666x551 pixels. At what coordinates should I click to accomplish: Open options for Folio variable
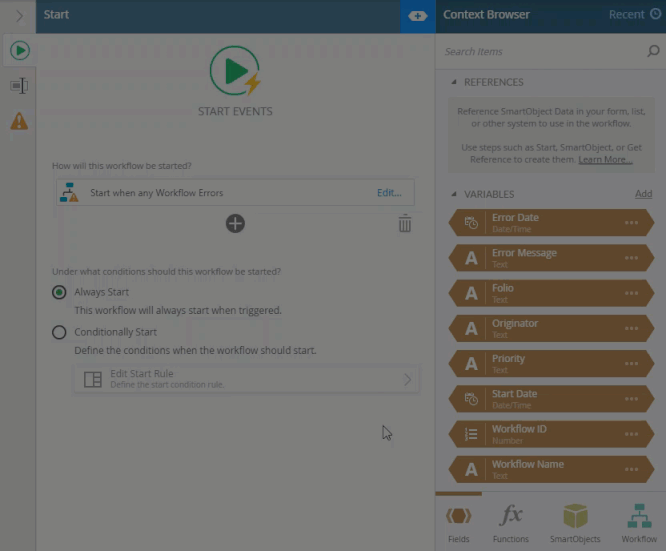(x=631, y=293)
